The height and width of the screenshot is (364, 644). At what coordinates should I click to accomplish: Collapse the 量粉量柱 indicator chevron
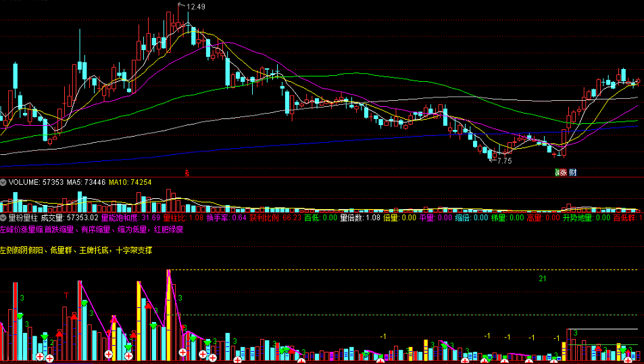click(x=3, y=218)
